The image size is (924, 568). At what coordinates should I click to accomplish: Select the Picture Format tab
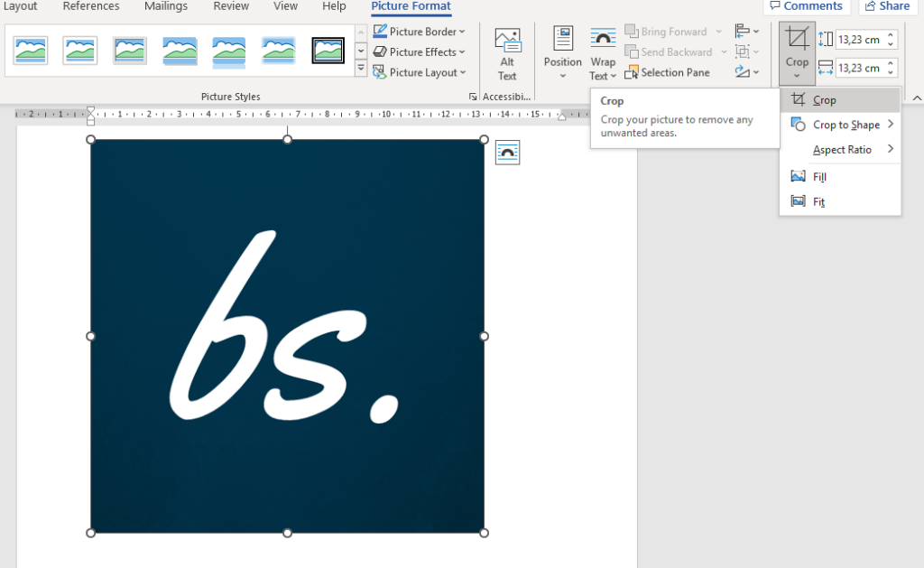click(411, 6)
